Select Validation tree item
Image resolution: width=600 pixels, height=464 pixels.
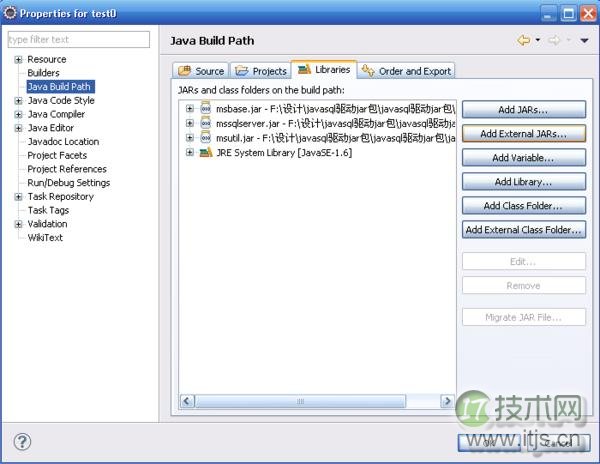47,224
